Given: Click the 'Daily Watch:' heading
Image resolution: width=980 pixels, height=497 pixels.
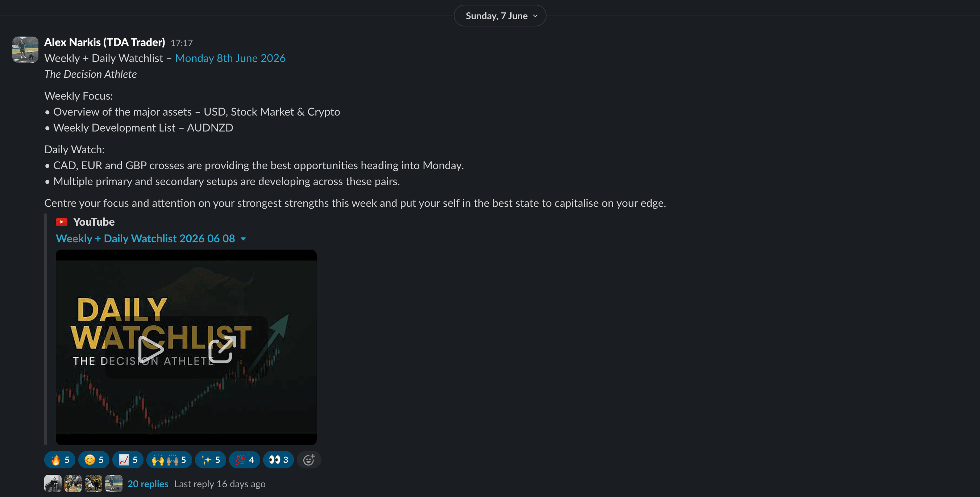Looking at the screenshot, I should coord(75,150).
